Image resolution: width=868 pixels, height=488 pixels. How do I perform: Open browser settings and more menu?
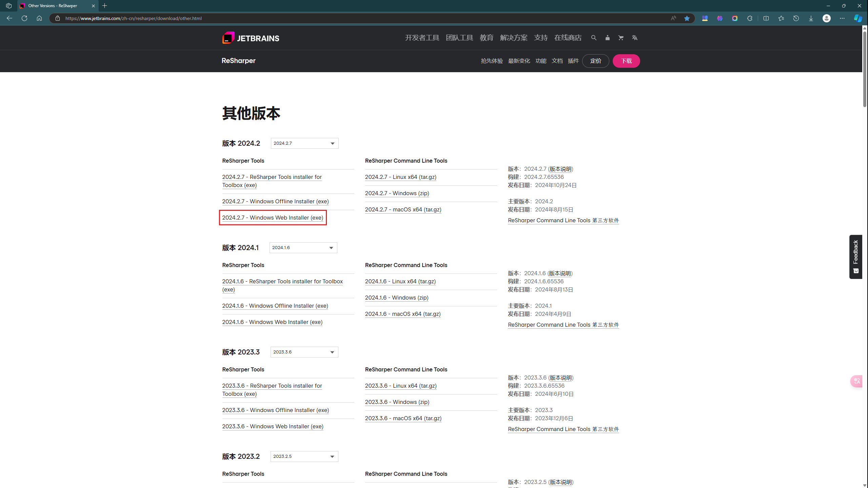click(x=842, y=18)
